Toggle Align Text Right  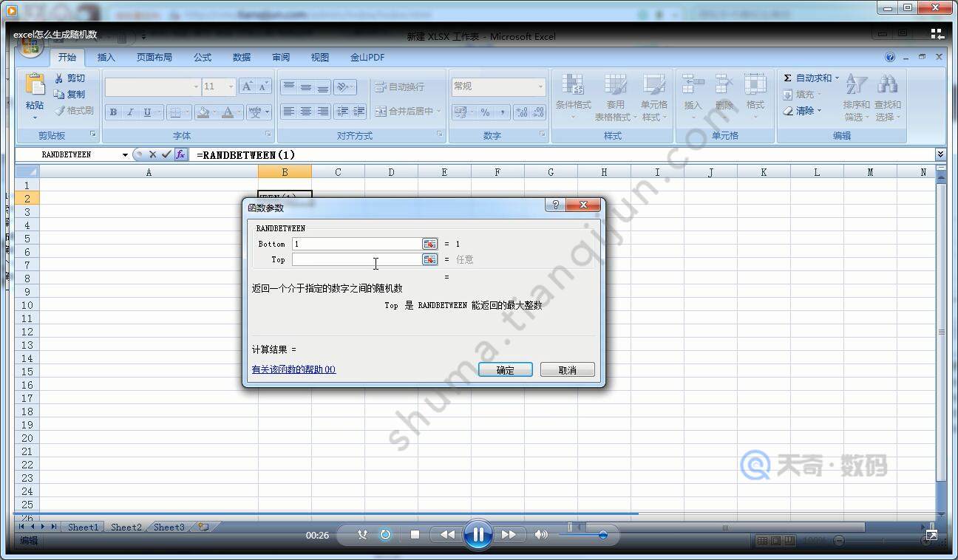pyautogui.click(x=323, y=112)
